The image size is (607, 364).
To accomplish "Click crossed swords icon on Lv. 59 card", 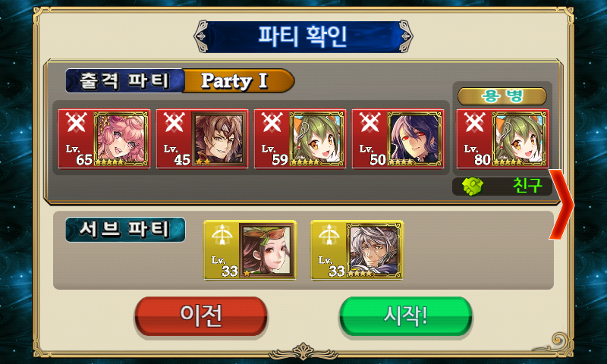I will [272, 123].
